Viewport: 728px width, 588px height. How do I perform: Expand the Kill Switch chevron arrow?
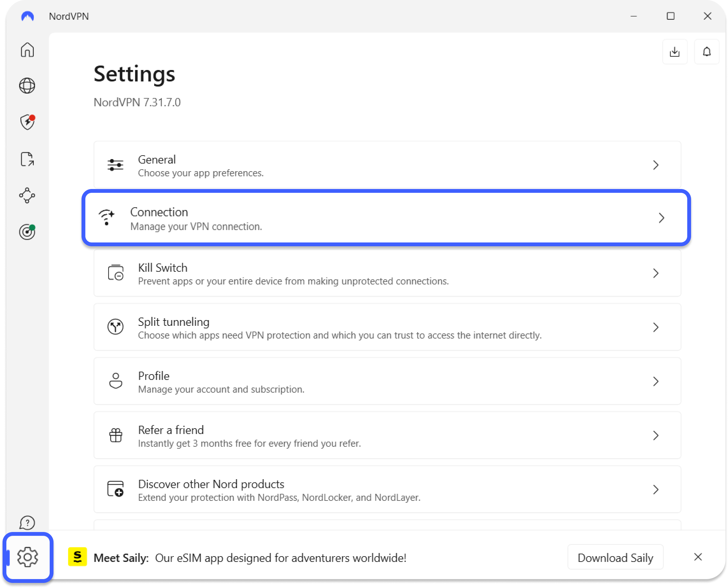(655, 273)
